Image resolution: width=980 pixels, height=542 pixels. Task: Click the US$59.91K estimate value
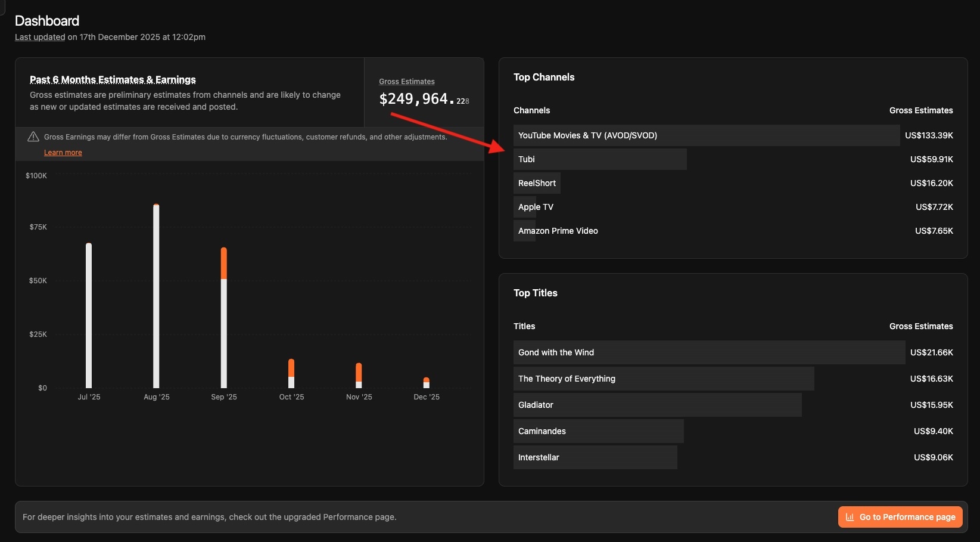[932, 159]
